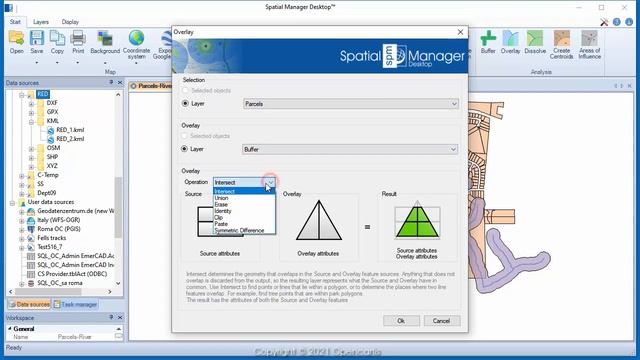Choose Paste from Operation list
Image resolution: width=640 pixels, height=360 pixels.
tap(244, 224)
